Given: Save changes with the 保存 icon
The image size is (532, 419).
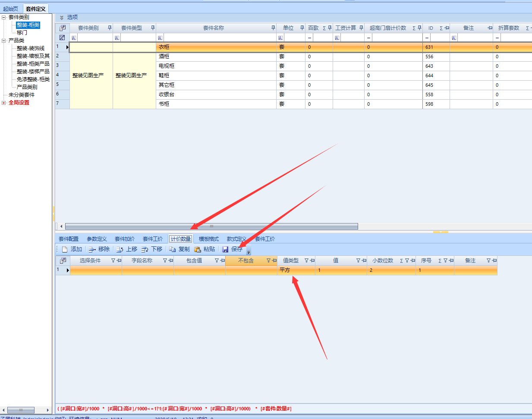Looking at the screenshot, I should [x=225, y=249].
